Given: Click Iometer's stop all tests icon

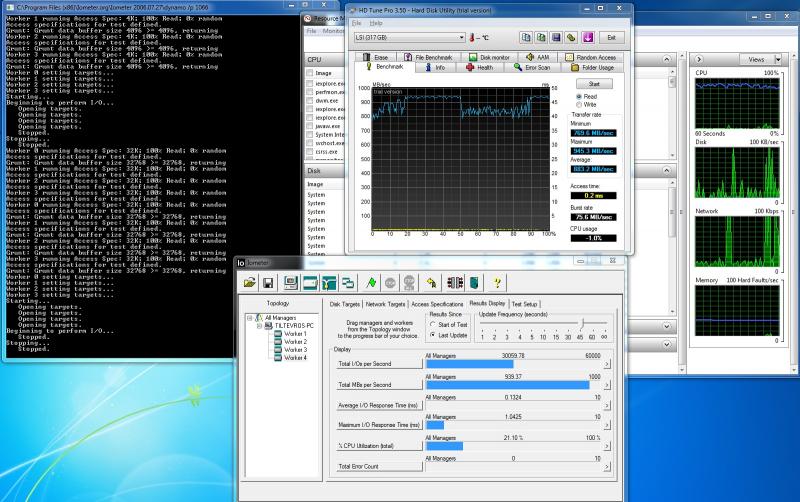Looking at the screenshot, I should 409,283.
